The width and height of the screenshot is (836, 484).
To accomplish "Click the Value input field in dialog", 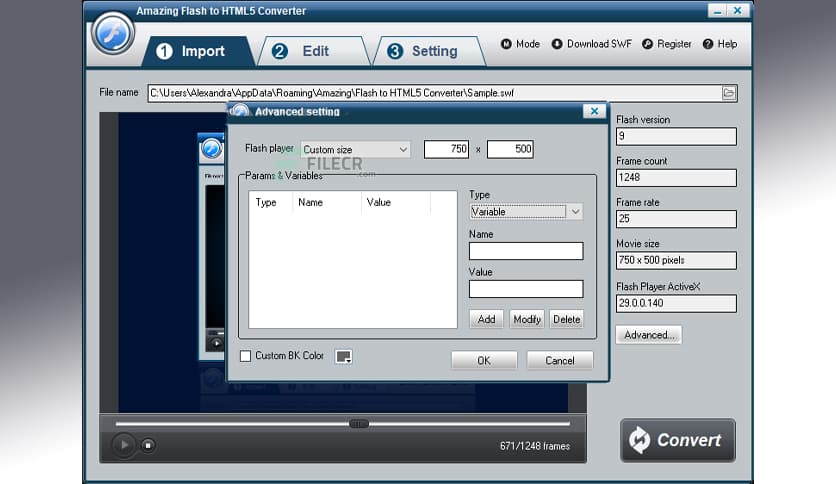I will [526, 289].
